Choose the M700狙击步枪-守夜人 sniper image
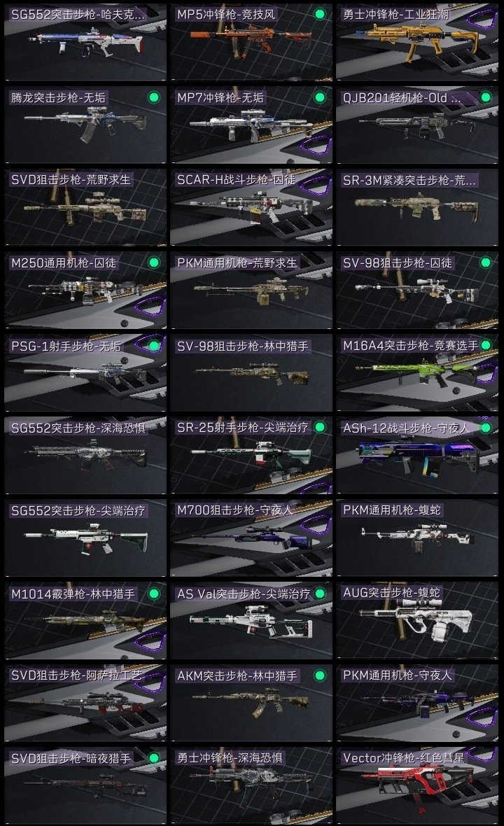The height and width of the screenshot is (826, 504). coord(251,538)
